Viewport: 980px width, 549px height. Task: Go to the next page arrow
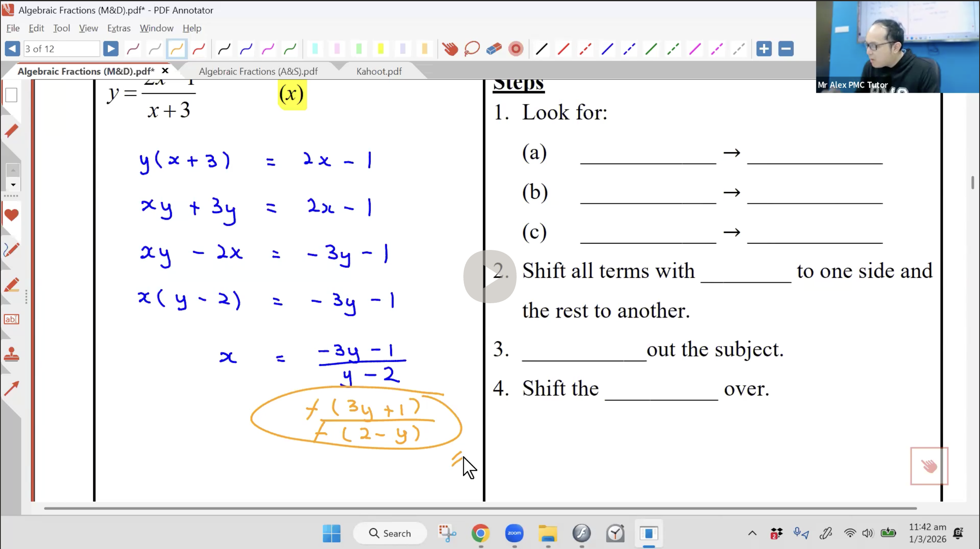click(x=111, y=49)
